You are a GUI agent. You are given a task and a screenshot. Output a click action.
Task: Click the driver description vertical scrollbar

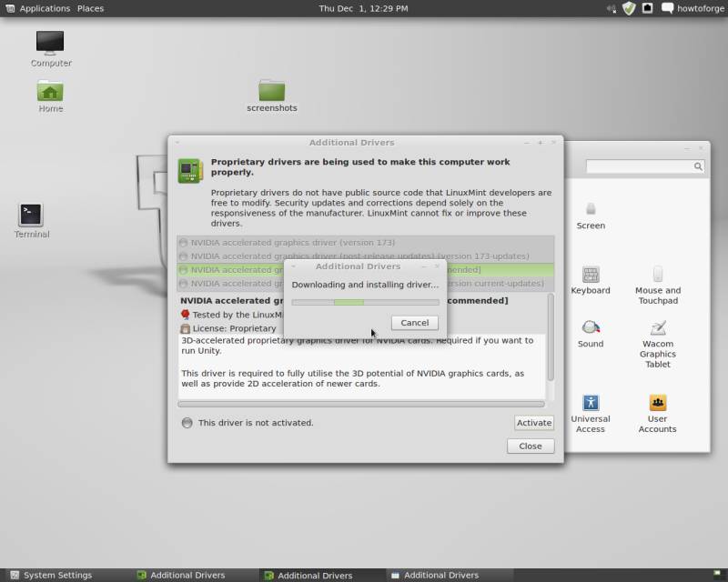point(551,337)
